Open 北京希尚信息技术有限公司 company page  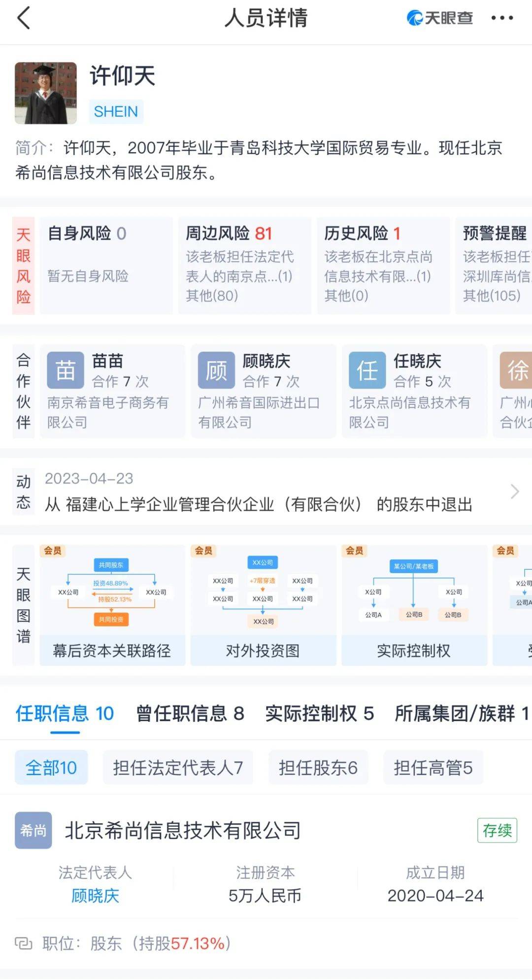point(183,830)
